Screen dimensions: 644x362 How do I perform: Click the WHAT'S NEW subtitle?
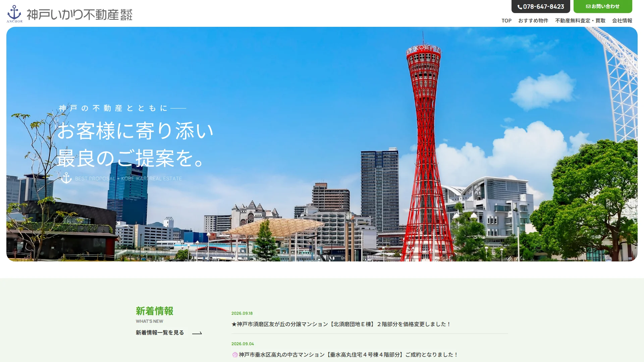(149, 321)
